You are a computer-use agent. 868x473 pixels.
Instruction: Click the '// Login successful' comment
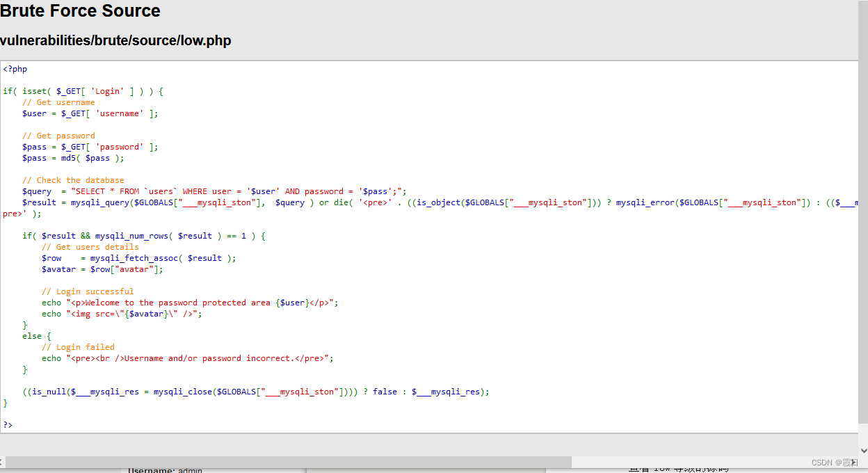[x=88, y=291]
